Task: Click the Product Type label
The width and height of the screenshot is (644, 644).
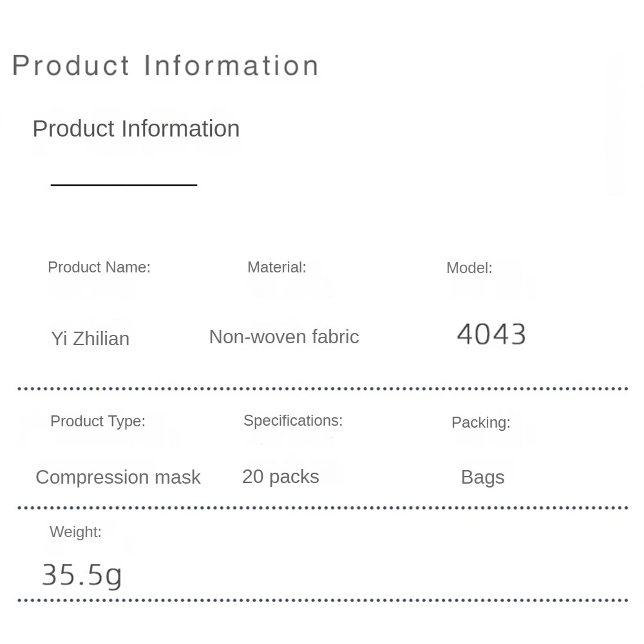Action: point(98,421)
